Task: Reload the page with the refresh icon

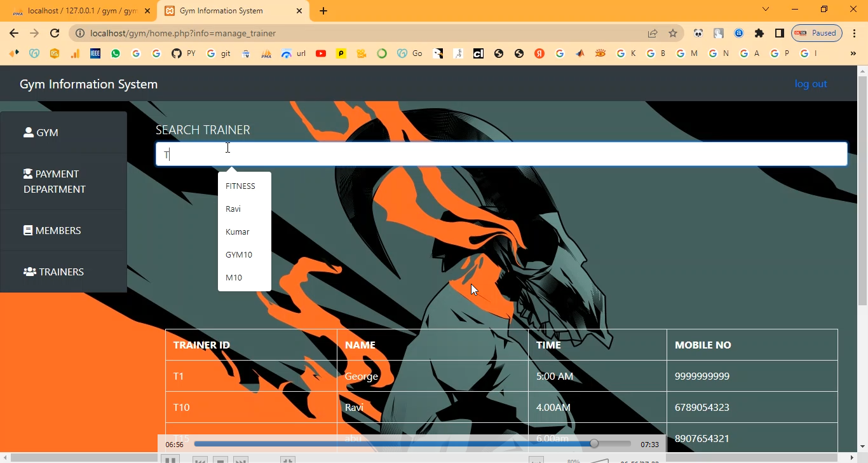Action: point(55,33)
